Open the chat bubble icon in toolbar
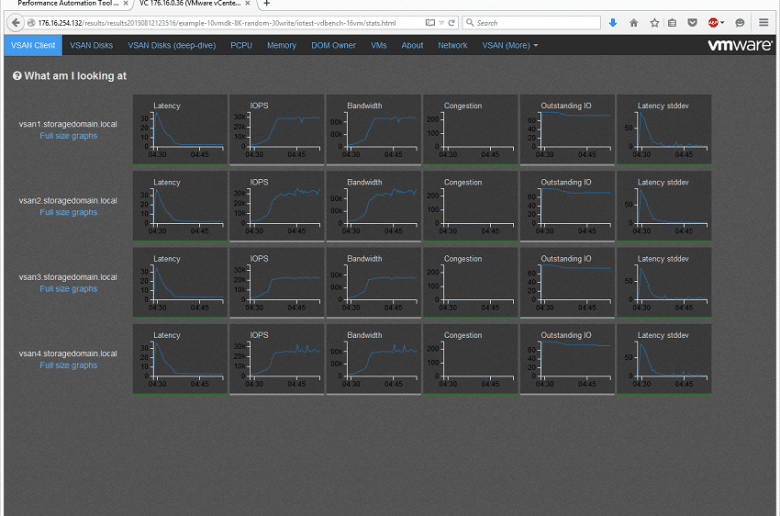 [x=740, y=23]
